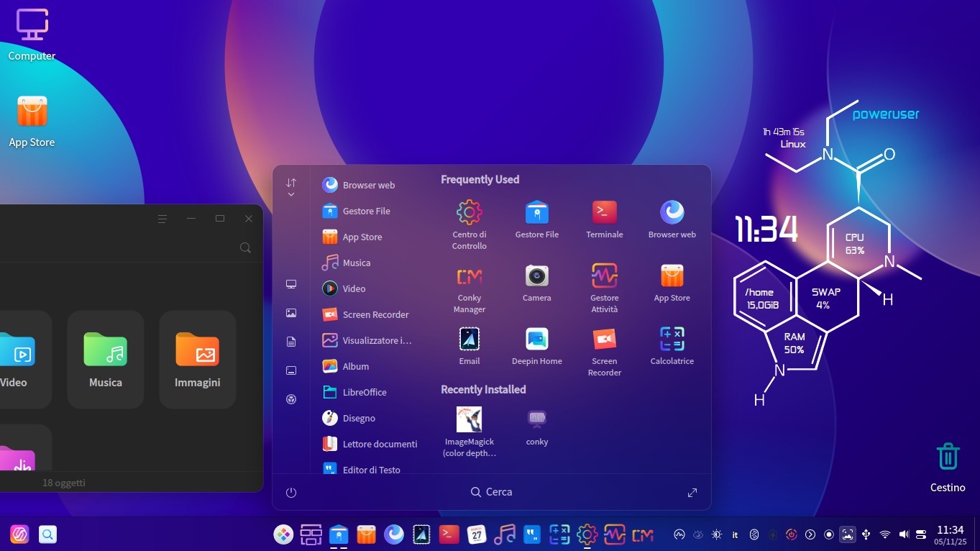Start screen recording from the tray
This screenshot has height=551, width=980.
click(829, 534)
